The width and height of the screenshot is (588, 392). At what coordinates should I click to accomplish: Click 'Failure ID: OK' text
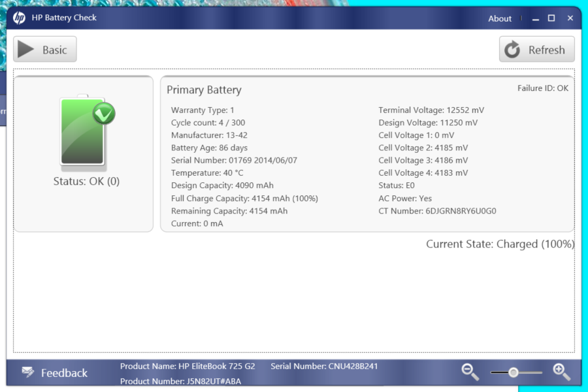coord(543,88)
